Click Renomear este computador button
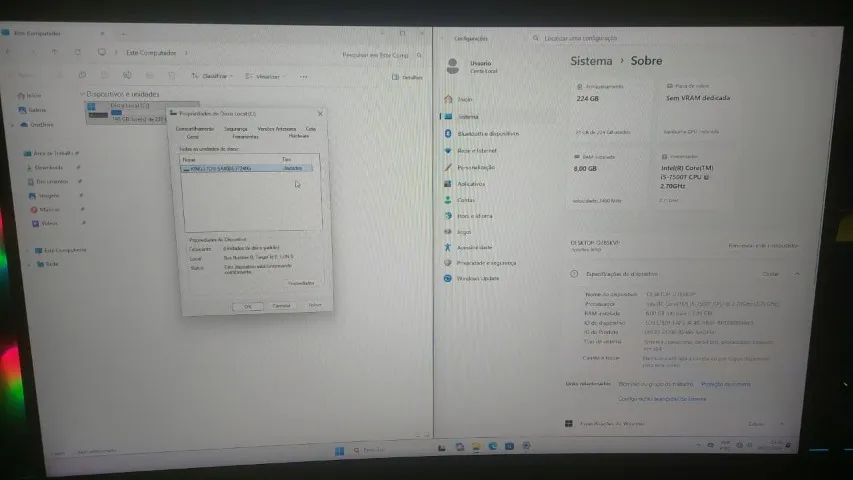This screenshot has width=853, height=480. (763, 246)
